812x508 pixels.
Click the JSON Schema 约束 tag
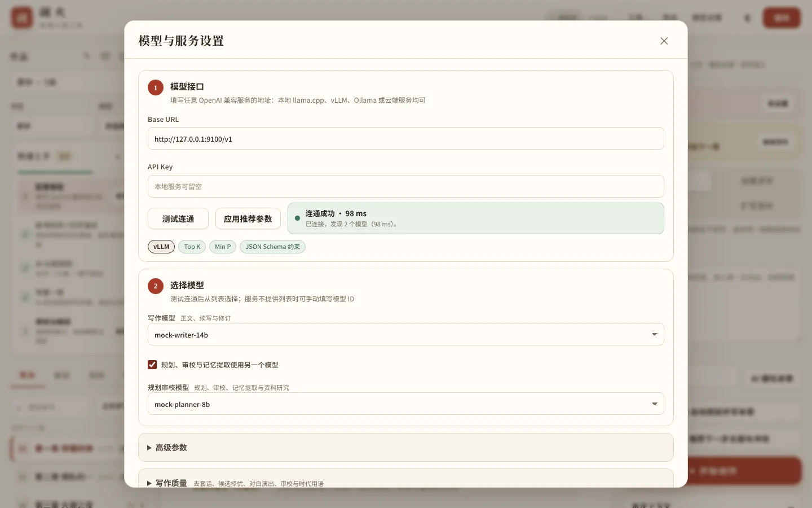(x=272, y=247)
